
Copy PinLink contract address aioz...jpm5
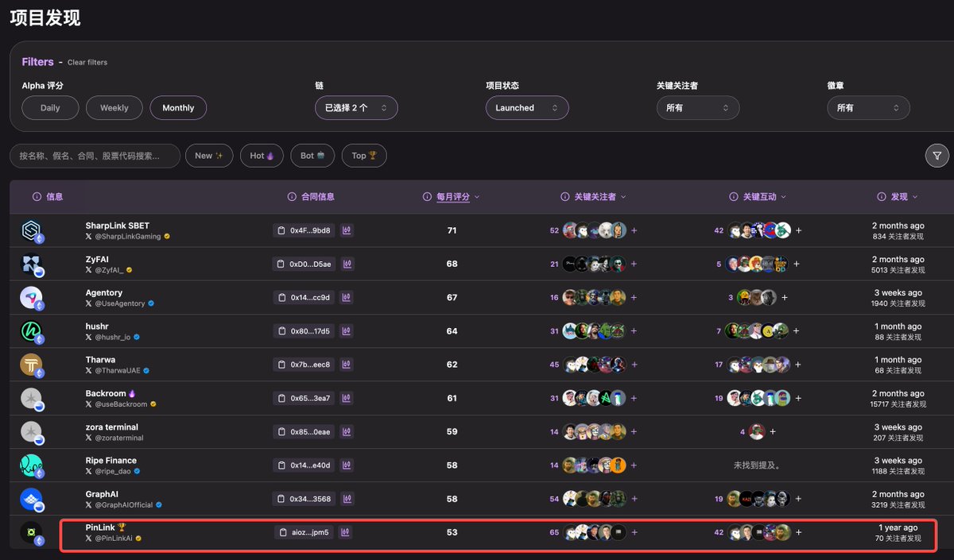tap(304, 532)
